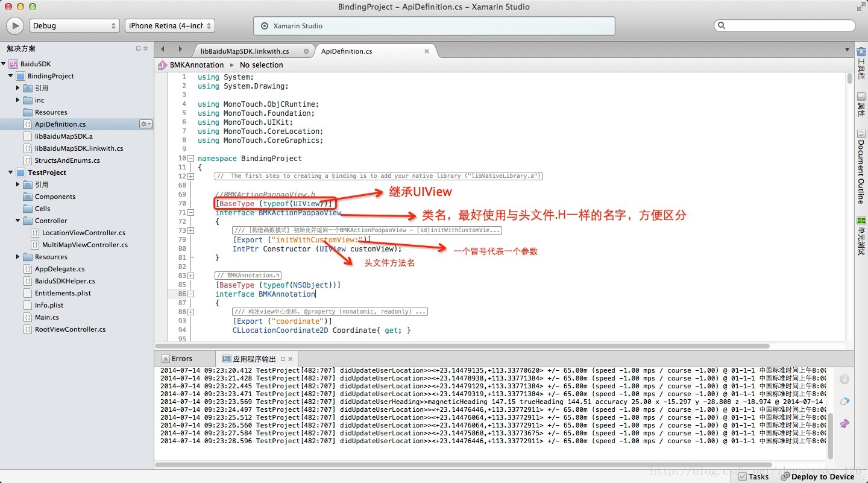Click the clear output eraser icon
Screen dimensions: 868x483
(844, 402)
